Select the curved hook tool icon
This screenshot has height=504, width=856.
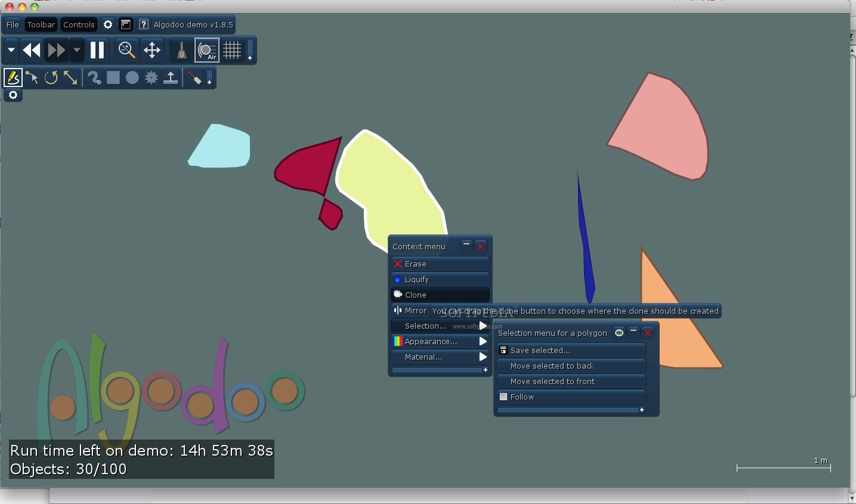coord(94,78)
